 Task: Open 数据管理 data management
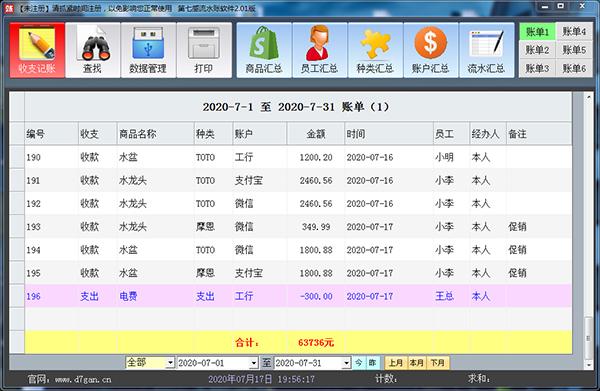point(148,50)
